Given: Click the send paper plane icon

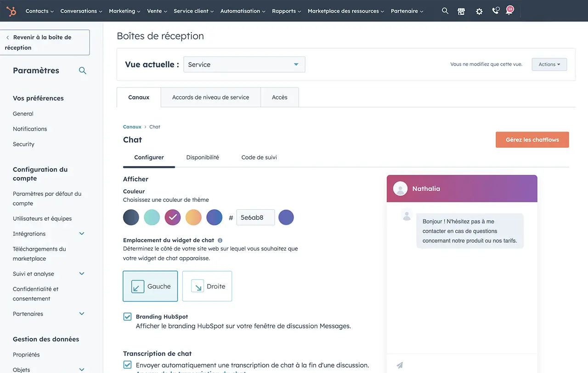Looking at the screenshot, I should click(x=400, y=365).
